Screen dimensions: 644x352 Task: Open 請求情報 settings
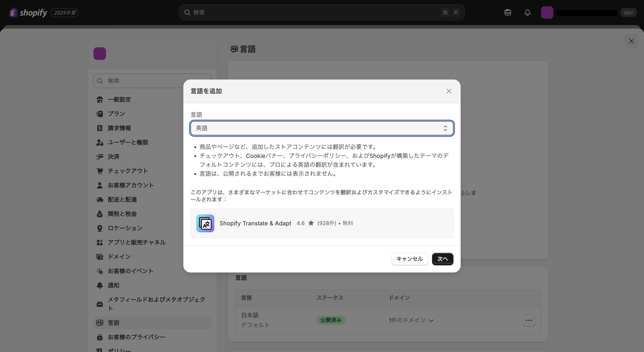[x=152, y=128]
